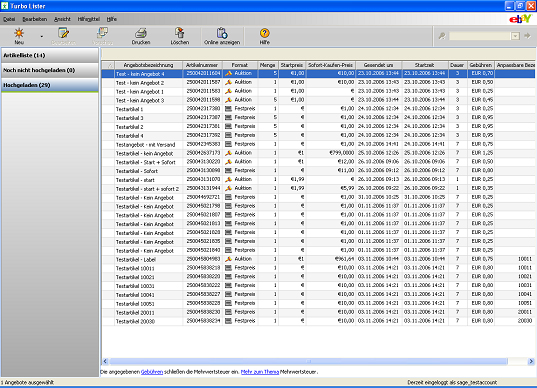
Task: Sort by the Format column header
Action: coord(240,65)
